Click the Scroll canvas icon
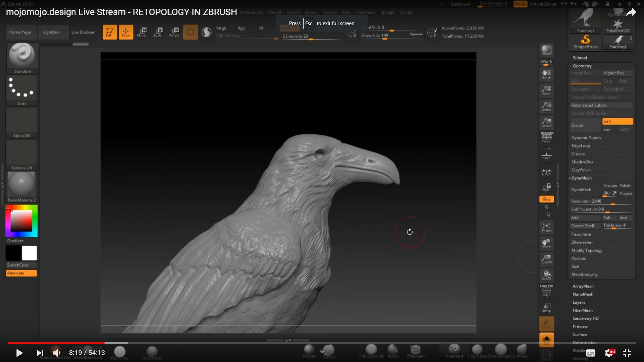This screenshot has width=644, height=362. coord(546,74)
